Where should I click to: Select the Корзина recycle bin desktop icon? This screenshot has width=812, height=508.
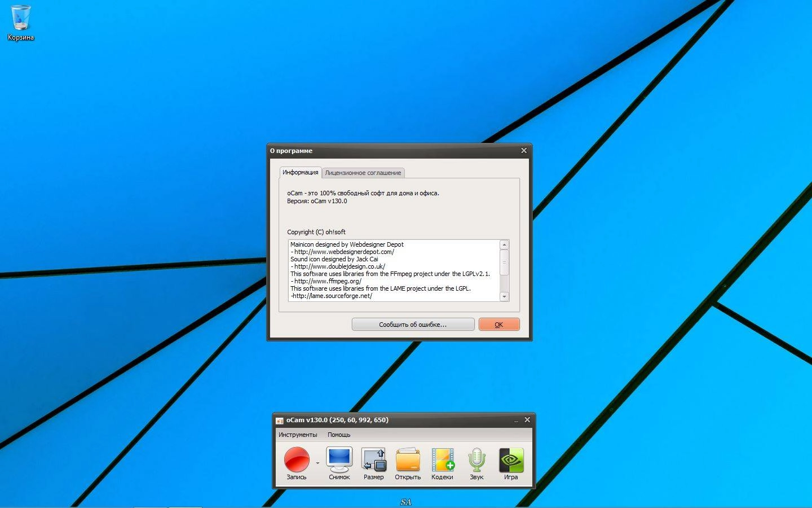[20, 23]
